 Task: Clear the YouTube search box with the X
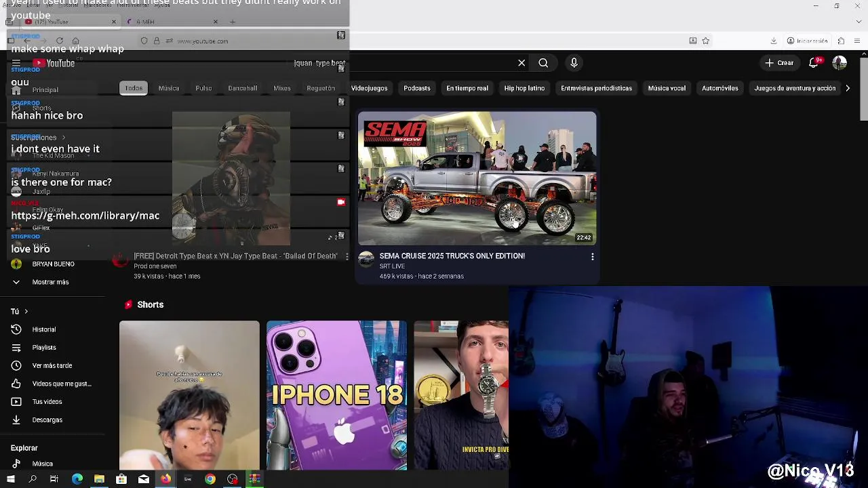click(521, 63)
